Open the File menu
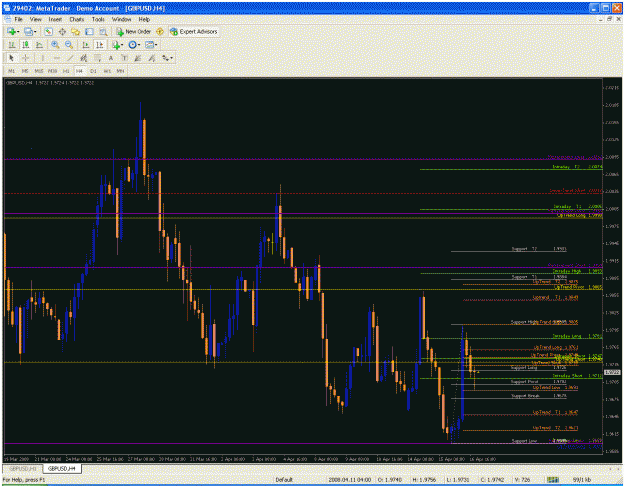Image resolution: width=625 pixels, height=486 pixels. pos(19,19)
